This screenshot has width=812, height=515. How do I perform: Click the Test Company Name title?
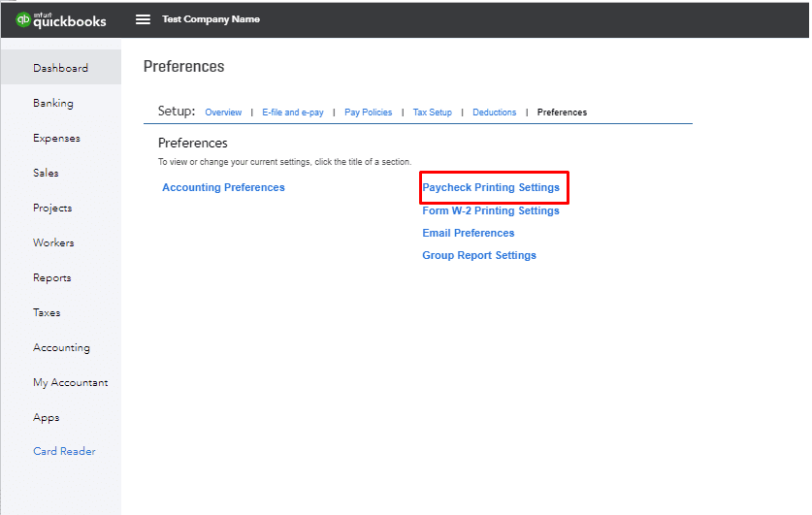tap(211, 19)
